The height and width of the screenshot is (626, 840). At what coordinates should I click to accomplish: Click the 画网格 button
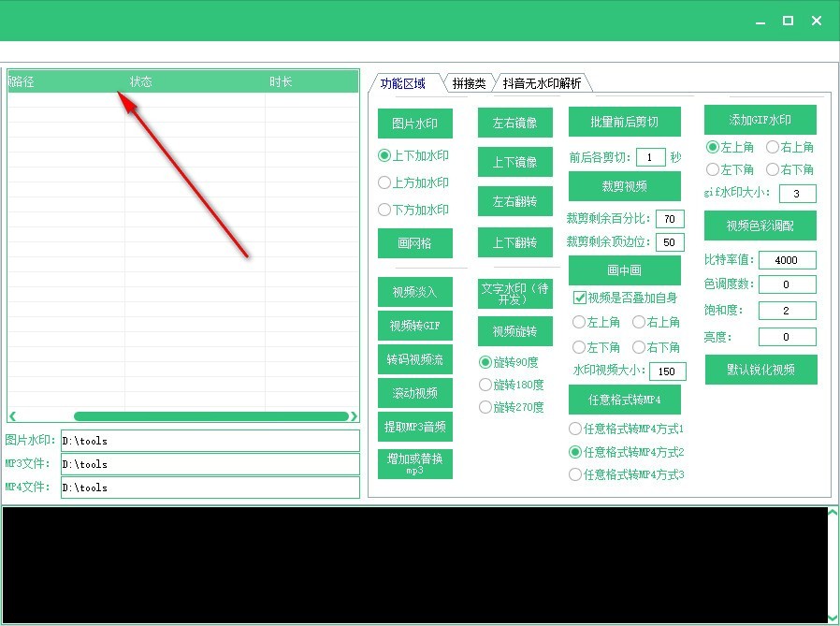point(414,243)
